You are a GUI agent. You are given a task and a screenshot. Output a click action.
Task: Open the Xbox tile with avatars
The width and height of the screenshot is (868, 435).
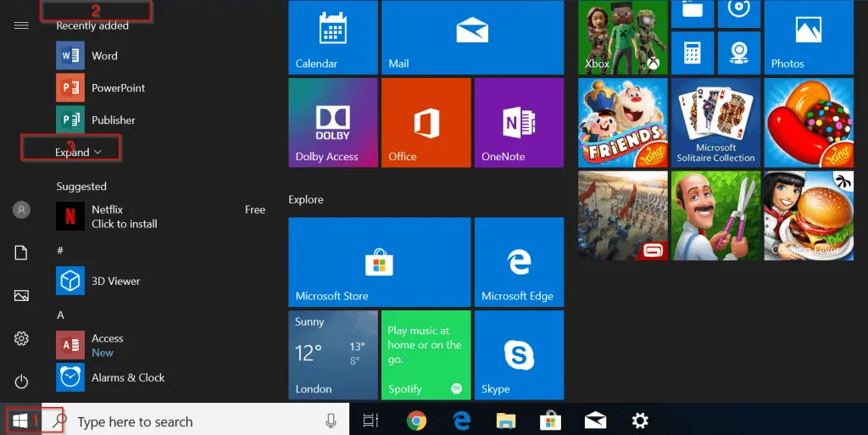click(623, 37)
